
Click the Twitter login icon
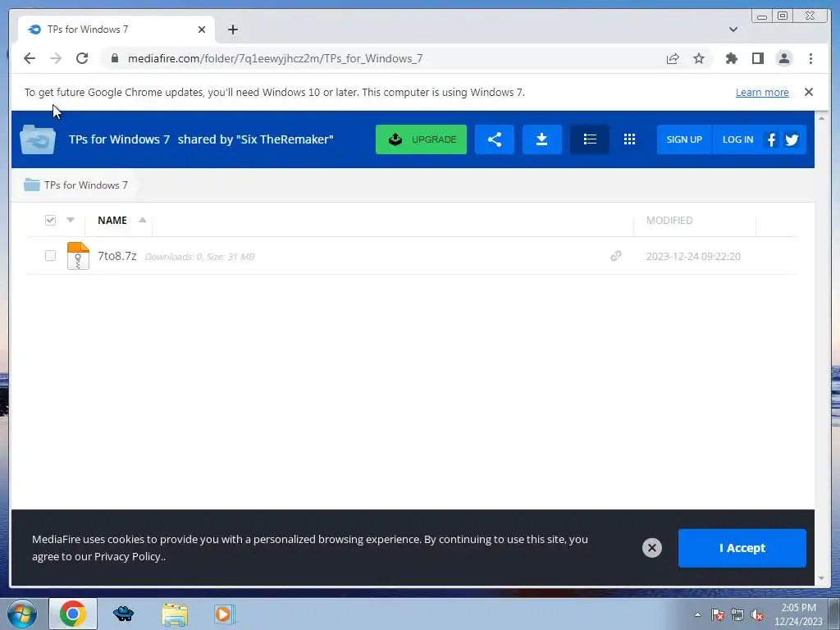(x=792, y=139)
